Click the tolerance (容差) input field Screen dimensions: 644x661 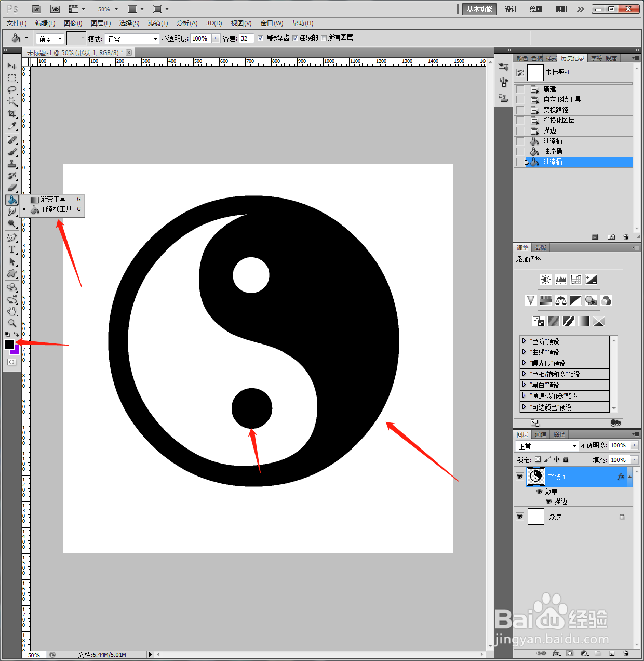(x=247, y=38)
